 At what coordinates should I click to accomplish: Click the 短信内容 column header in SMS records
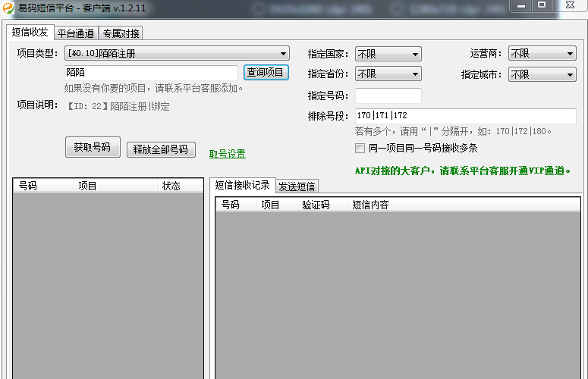click(x=464, y=205)
